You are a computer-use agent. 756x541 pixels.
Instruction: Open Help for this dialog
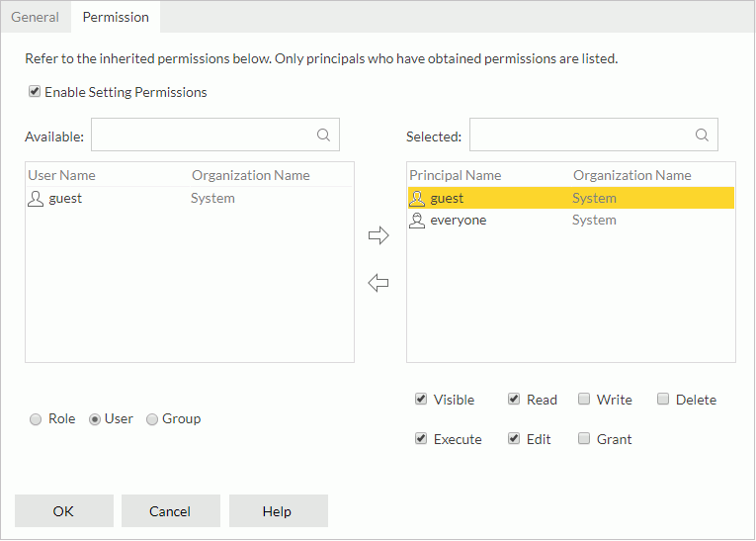(279, 510)
